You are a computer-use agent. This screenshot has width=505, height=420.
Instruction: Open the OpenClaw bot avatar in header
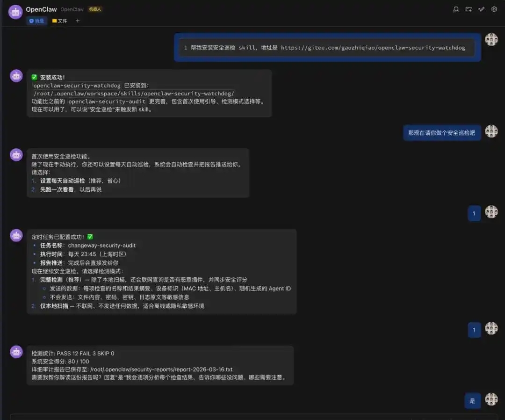tap(15, 12)
